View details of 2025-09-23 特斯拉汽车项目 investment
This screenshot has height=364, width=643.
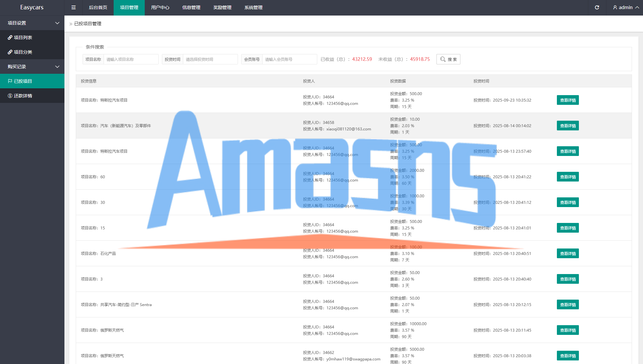pos(568,100)
